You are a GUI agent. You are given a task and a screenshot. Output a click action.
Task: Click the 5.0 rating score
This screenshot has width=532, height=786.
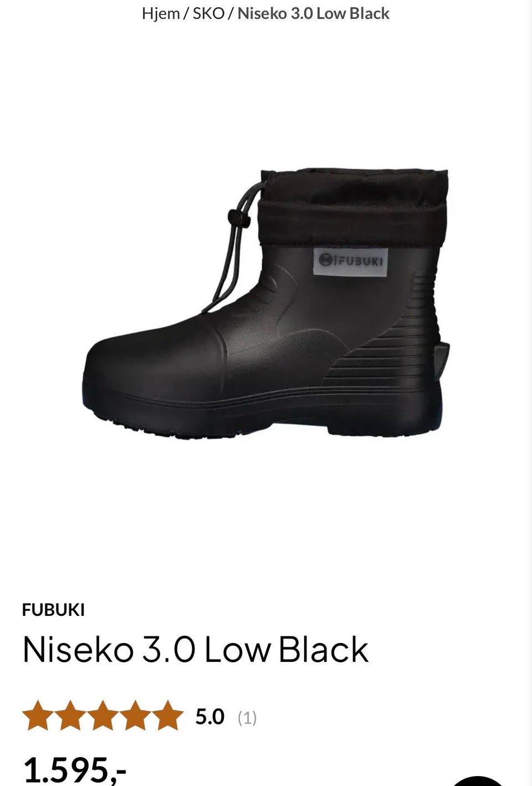click(209, 717)
